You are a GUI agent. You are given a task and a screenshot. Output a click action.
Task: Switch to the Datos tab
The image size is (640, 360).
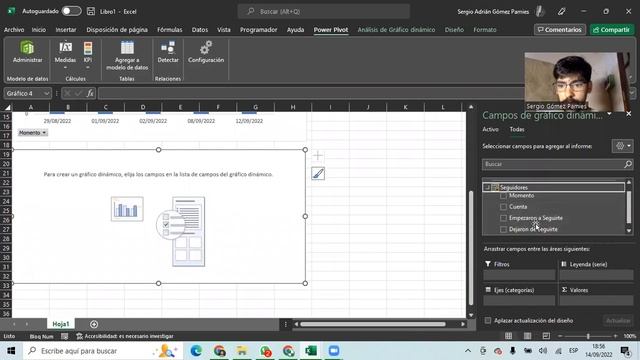200,30
